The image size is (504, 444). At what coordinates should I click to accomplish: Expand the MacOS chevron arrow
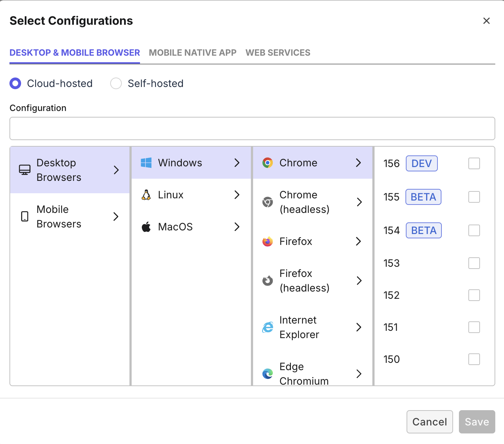click(x=237, y=227)
